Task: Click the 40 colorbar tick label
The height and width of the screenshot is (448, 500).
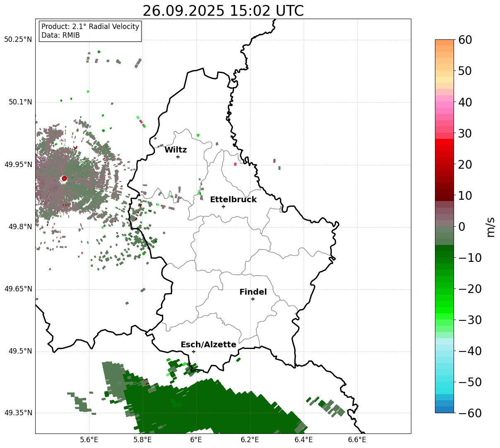Action: [x=464, y=102]
